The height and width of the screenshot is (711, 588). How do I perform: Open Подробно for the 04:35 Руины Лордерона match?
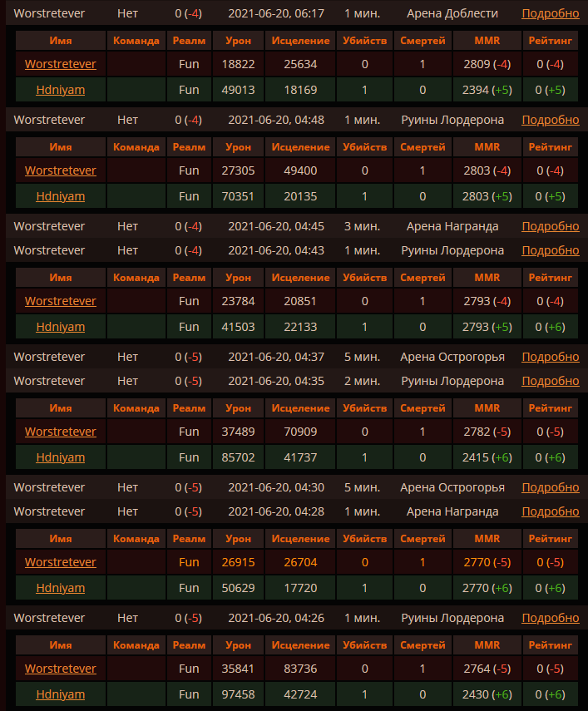(x=550, y=381)
